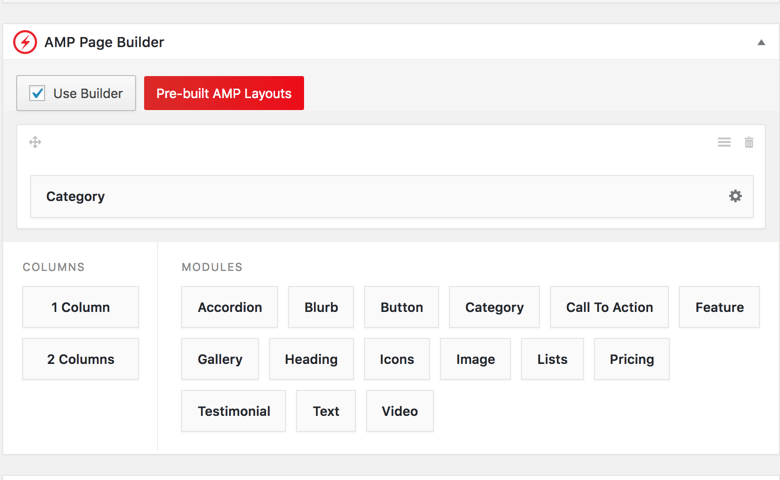Open Pre-built AMP Layouts
Viewport: 780px width, 480px height.
tap(224, 93)
